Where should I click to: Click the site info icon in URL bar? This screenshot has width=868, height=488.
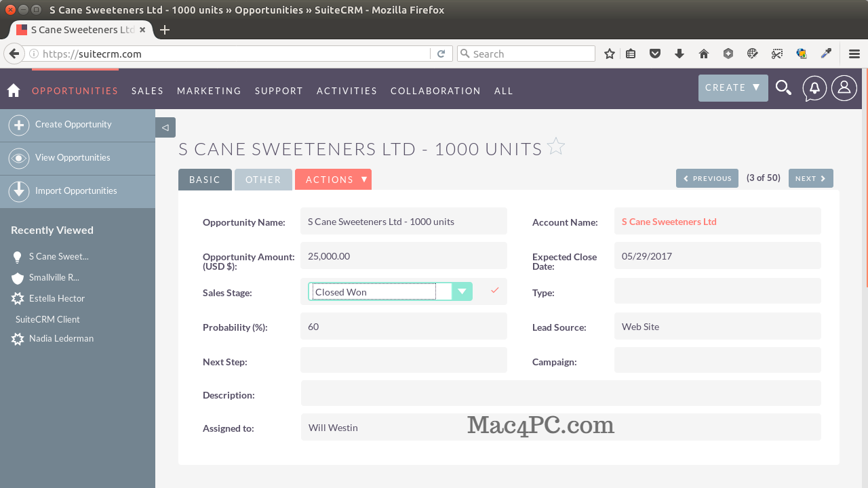34,54
